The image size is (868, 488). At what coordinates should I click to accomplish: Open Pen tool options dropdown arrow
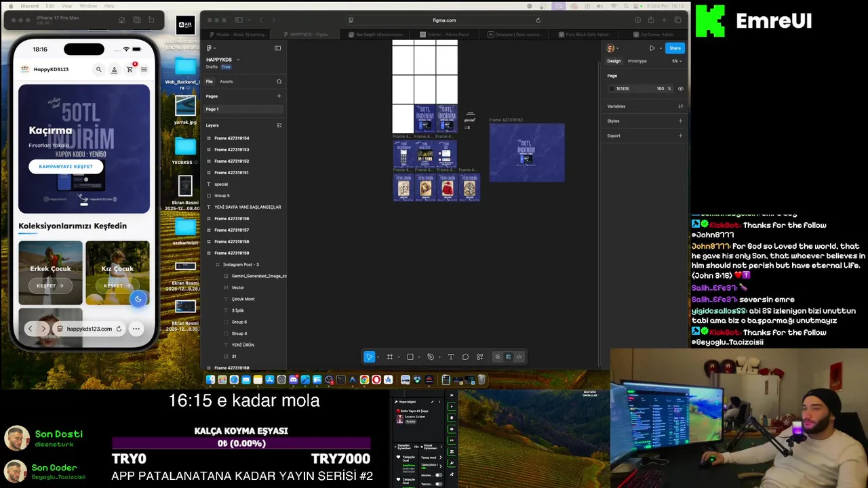(439, 357)
